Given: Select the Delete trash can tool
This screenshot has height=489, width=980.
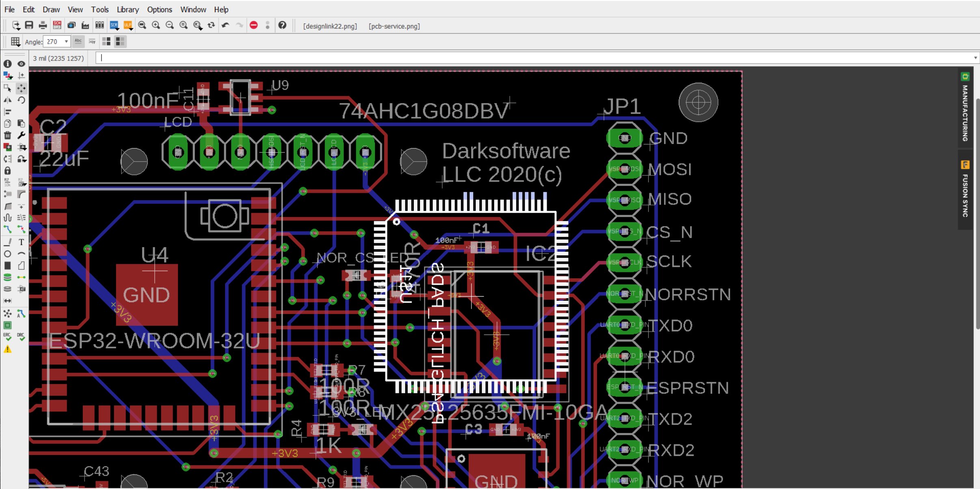Looking at the screenshot, I should click(7, 136).
